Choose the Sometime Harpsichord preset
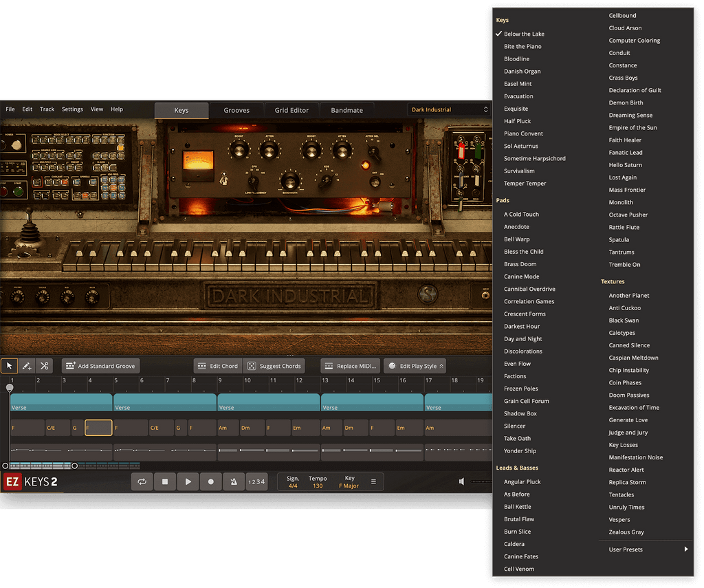Viewport: 704px width, 588px height. (535, 159)
